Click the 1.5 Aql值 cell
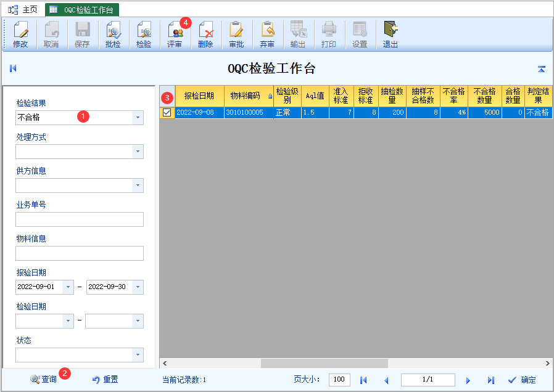The height and width of the screenshot is (392, 554). coord(315,113)
